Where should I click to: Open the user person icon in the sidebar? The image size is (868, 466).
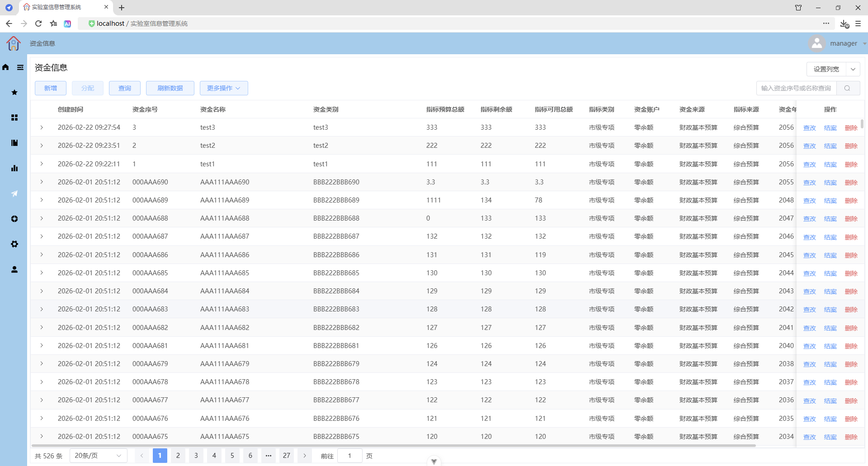coord(14,269)
